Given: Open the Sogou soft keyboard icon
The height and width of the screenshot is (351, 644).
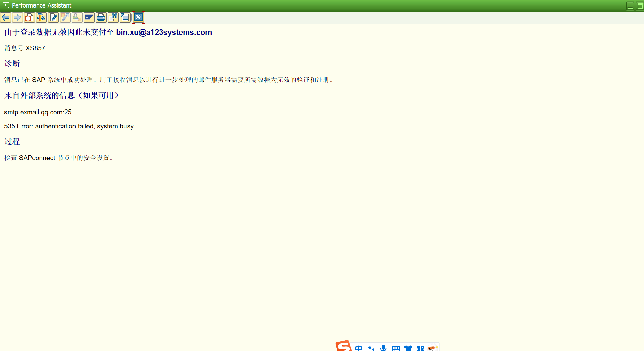Looking at the screenshot, I should coord(396,348).
